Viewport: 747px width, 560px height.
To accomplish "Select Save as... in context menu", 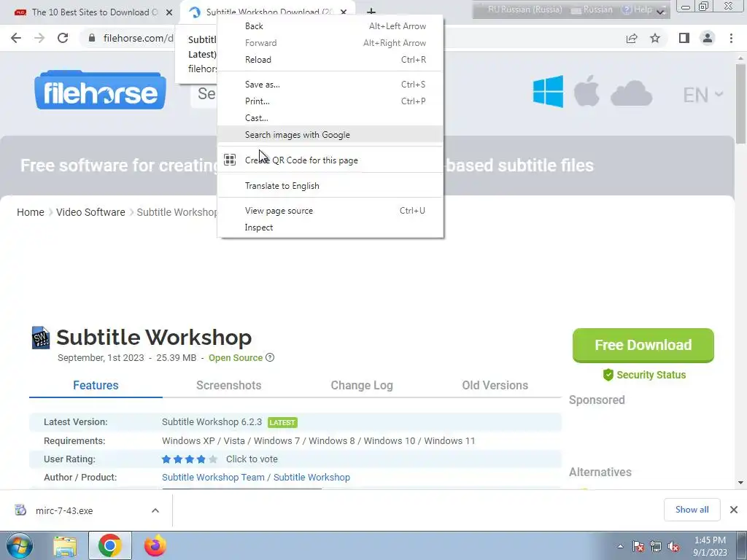I will (x=330, y=85).
